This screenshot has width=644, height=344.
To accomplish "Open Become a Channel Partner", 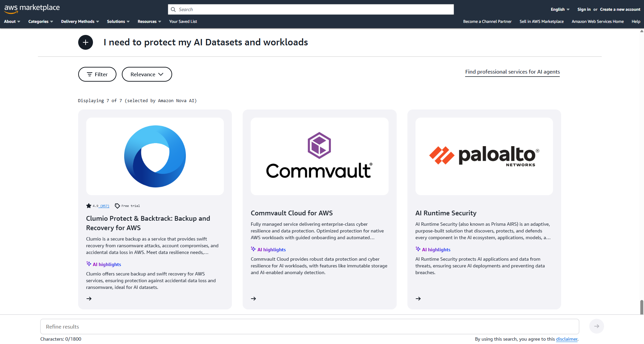I will (x=487, y=21).
